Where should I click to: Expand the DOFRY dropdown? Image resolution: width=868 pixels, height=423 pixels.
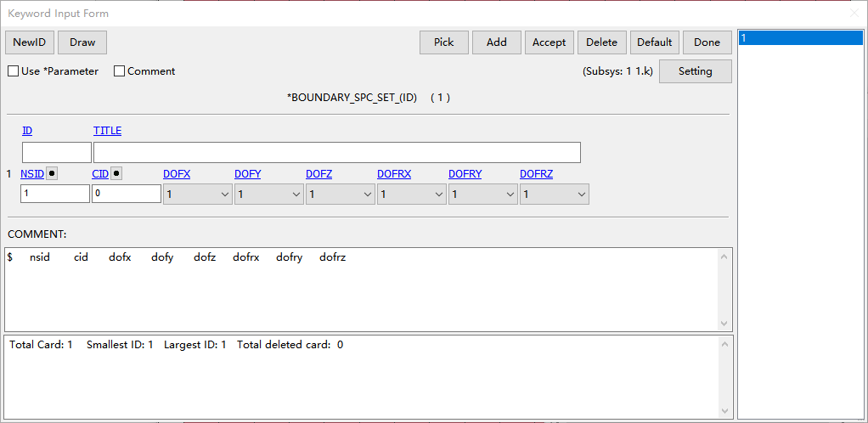483,195
